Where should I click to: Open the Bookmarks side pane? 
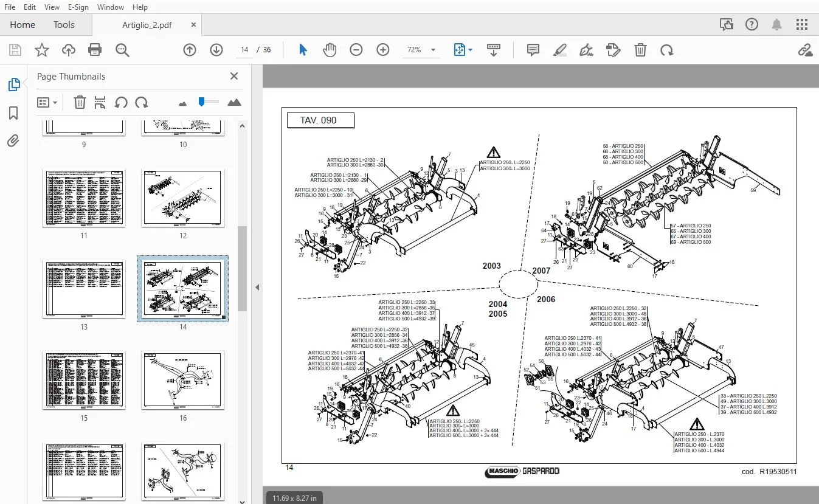point(13,113)
